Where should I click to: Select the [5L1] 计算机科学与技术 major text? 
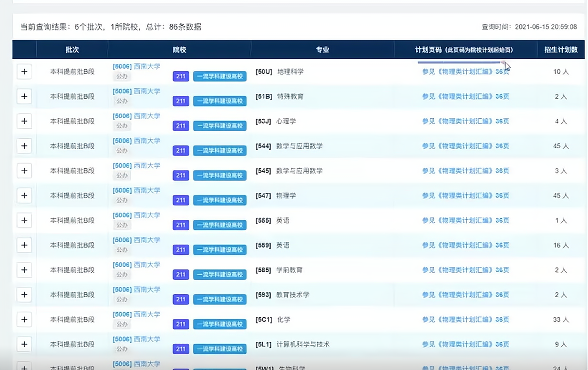[x=292, y=344]
